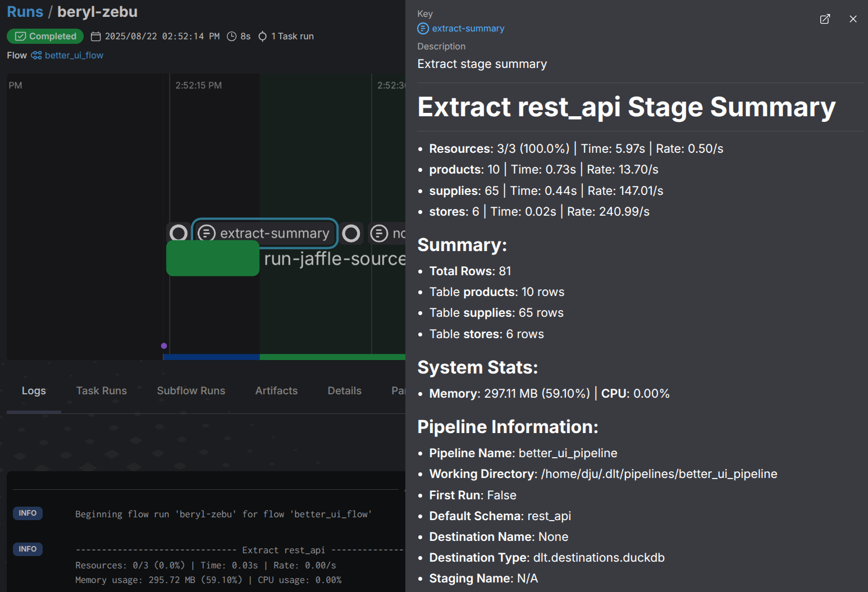Click the state circle left of extract-summary
Screen dimensions: 868x592
[x=179, y=233]
